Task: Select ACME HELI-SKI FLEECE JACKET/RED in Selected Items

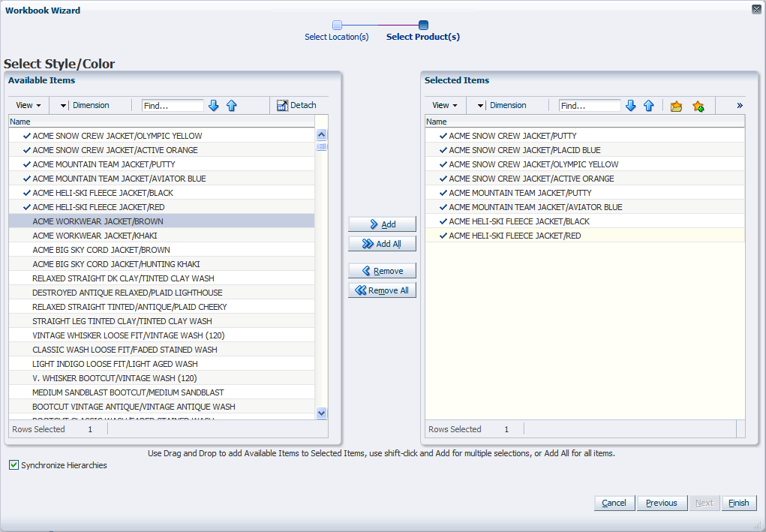Action: coord(584,236)
